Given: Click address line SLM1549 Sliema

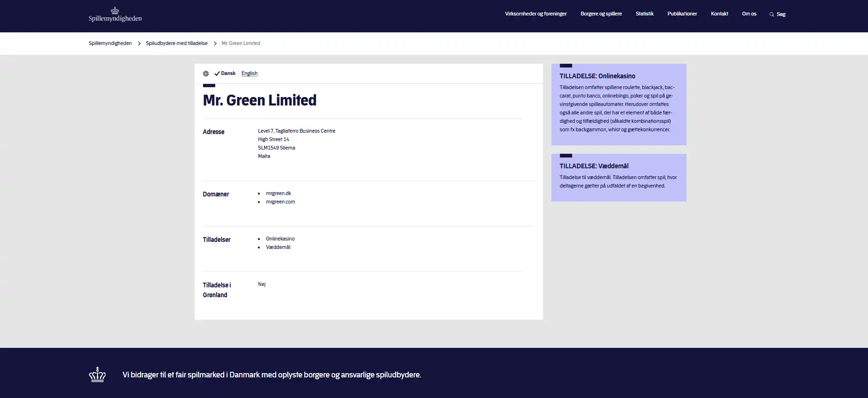Looking at the screenshot, I should click(277, 148).
